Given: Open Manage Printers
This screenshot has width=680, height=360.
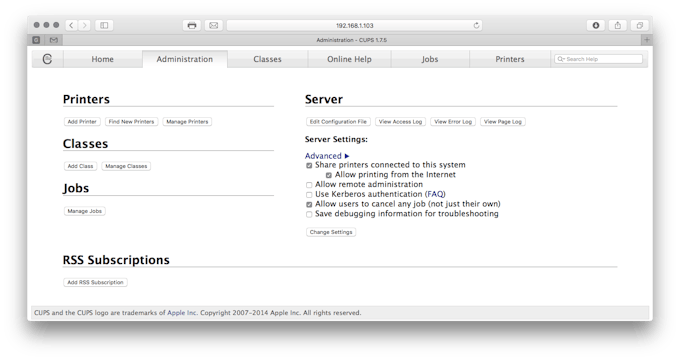Looking at the screenshot, I should click(x=187, y=122).
